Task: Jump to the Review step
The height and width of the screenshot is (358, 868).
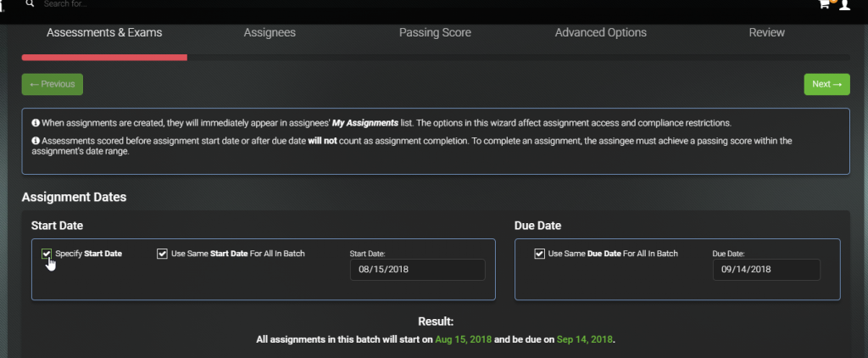Action: [766, 33]
